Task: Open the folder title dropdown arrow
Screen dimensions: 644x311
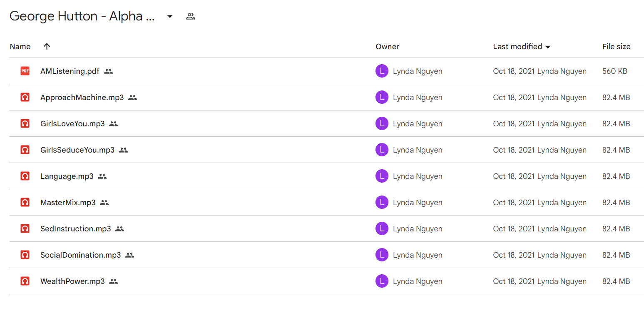Action: [170, 17]
